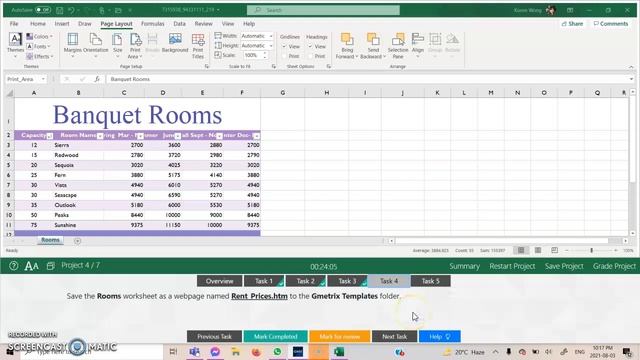This screenshot has height=360, width=640.
Task: Open Print Titles settings
Action: coord(198,46)
